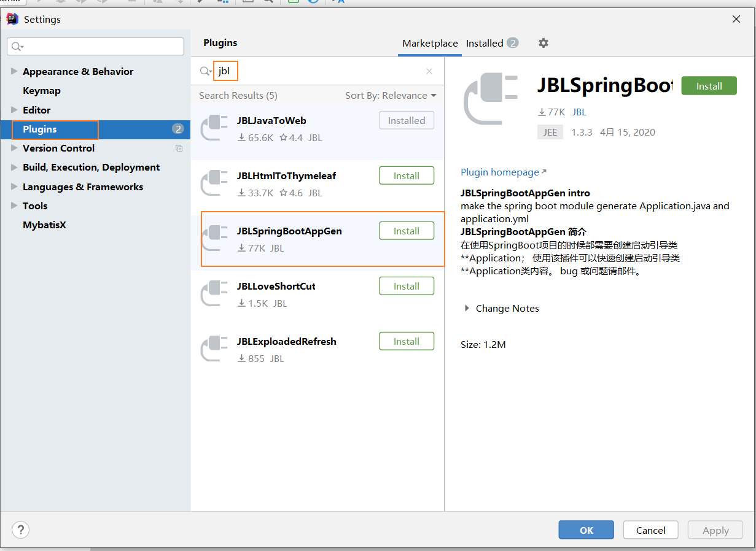Open the help question mark button
This screenshot has width=756, height=551.
[20, 530]
